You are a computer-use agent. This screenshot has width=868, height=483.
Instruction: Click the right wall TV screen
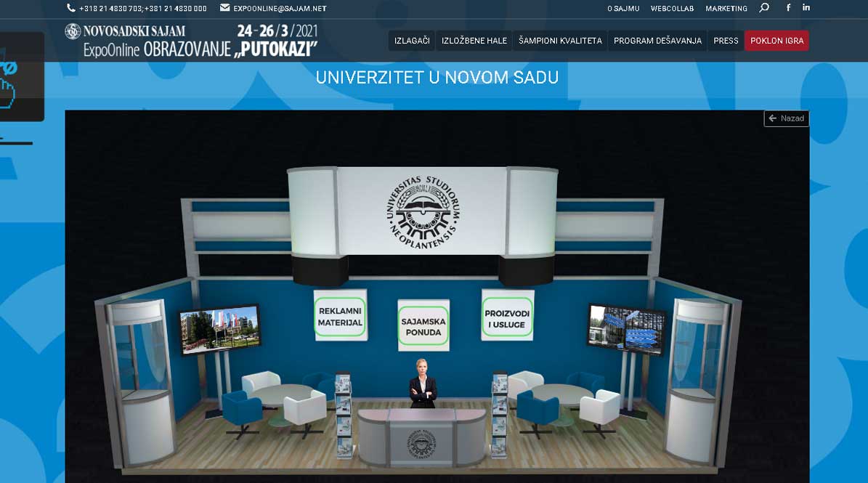[626, 329]
